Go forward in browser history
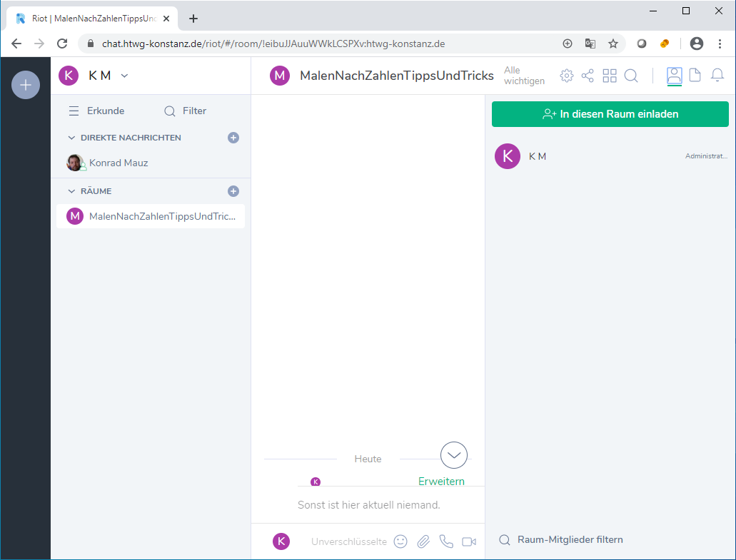The height and width of the screenshot is (560, 736). point(39,44)
